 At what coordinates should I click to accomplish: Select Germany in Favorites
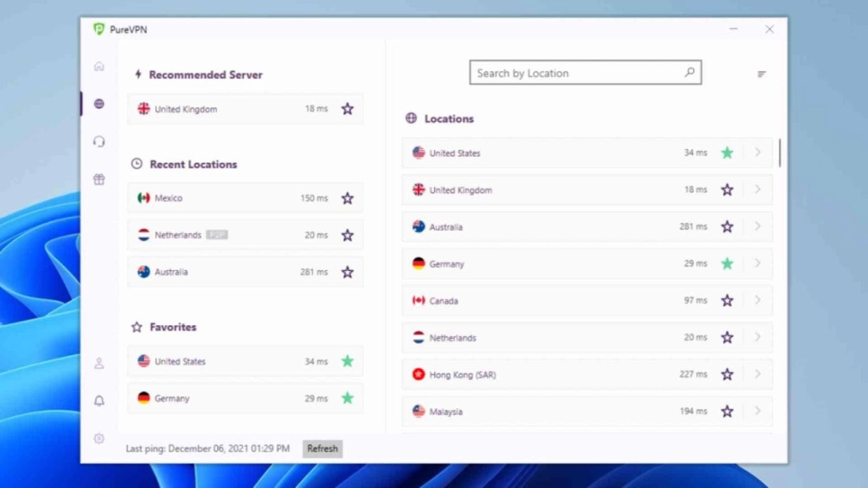coord(245,398)
